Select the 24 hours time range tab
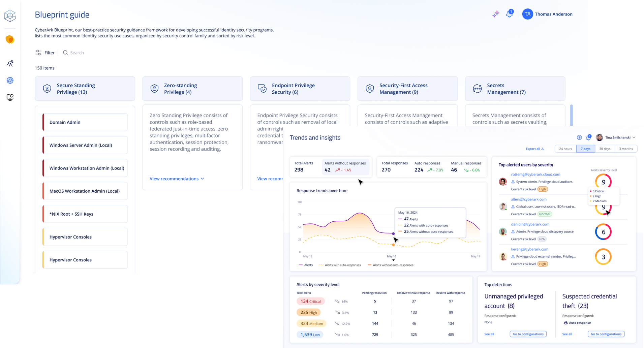The width and height of the screenshot is (644, 348). click(565, 149)
